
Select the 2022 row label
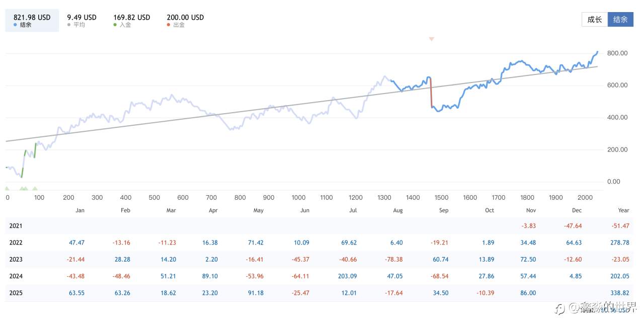(16, 242)
